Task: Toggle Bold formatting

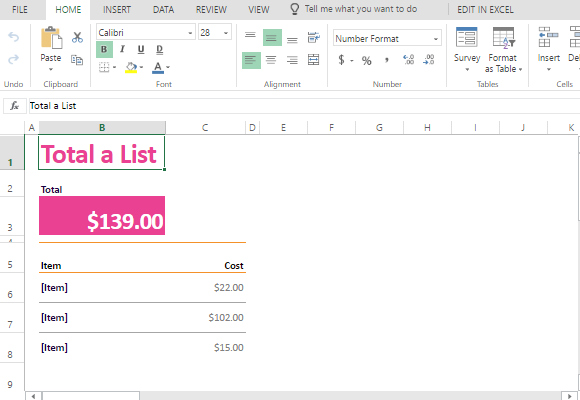Action: (x=104, y=49)
